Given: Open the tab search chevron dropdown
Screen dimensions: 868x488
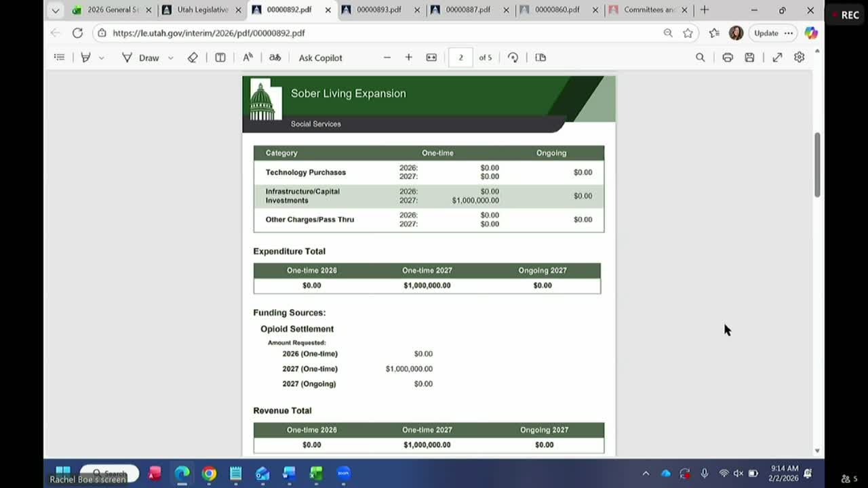Looking at the screenshot, I should (x=56, y=10).
